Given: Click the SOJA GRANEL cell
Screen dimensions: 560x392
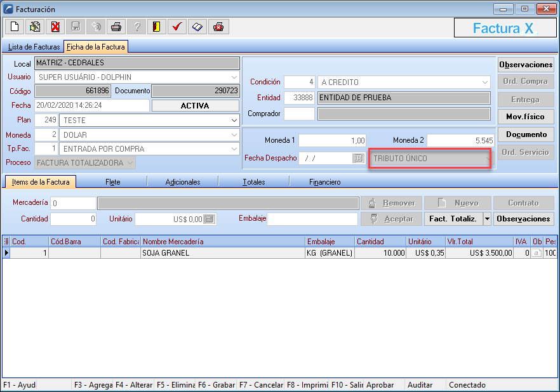Looking at the screenshot, I should [x=223, y=253].
